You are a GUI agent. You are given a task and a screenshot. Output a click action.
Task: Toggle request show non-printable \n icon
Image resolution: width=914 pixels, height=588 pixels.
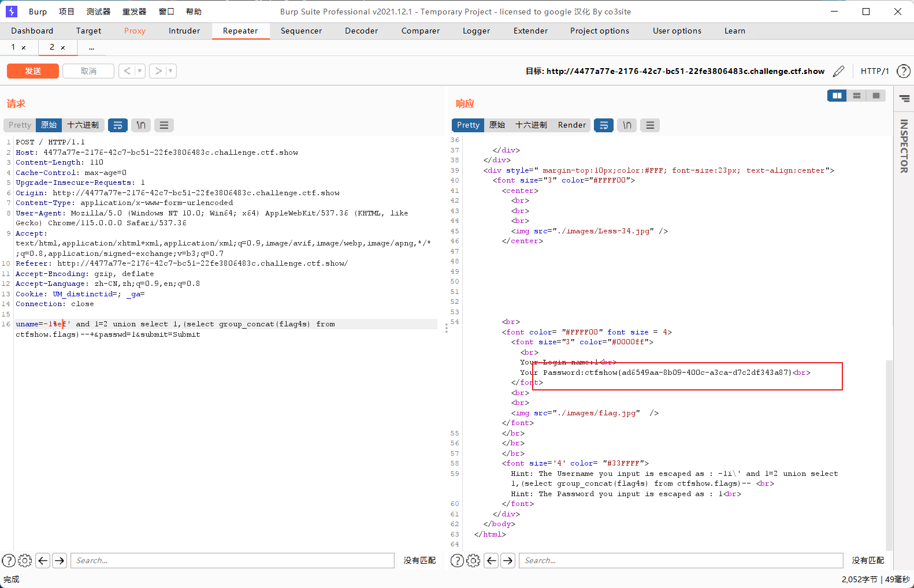tap(141, 125)
